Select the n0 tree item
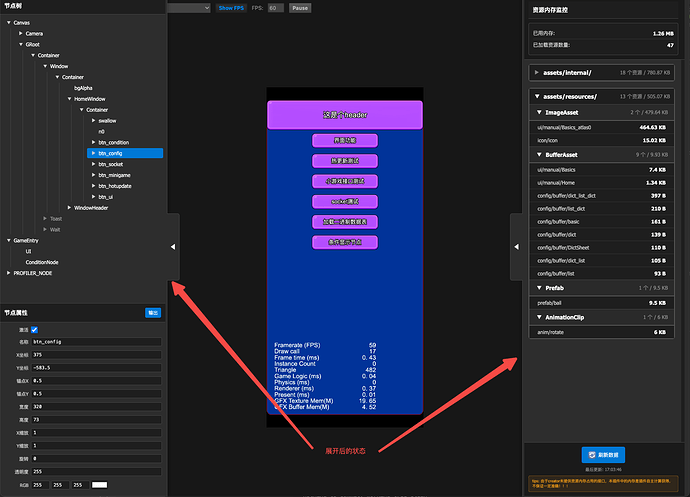This screenshot has width=690, height=497. [101, 132]
